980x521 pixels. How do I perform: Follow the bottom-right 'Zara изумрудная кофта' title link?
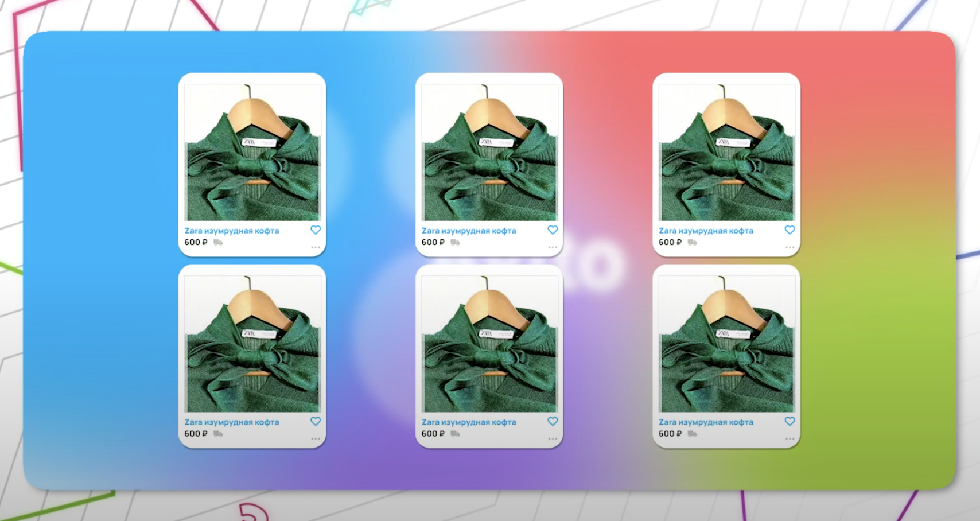(706, 422)
